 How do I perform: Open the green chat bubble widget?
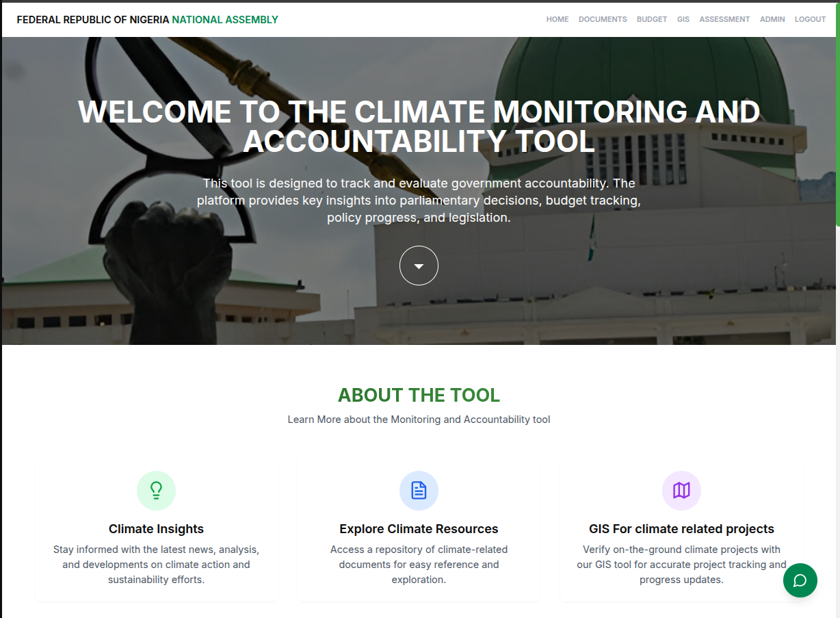(x=800, y=580)
